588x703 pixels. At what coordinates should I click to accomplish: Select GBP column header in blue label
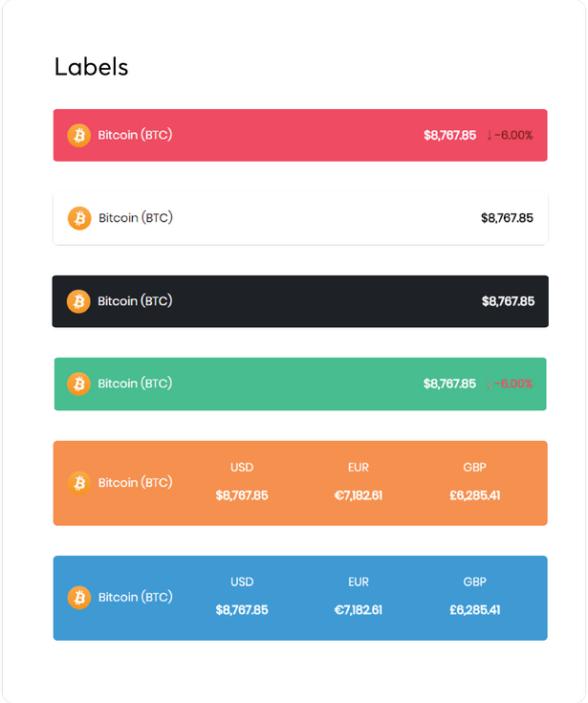pyautogui.click(x=474, y=582)
